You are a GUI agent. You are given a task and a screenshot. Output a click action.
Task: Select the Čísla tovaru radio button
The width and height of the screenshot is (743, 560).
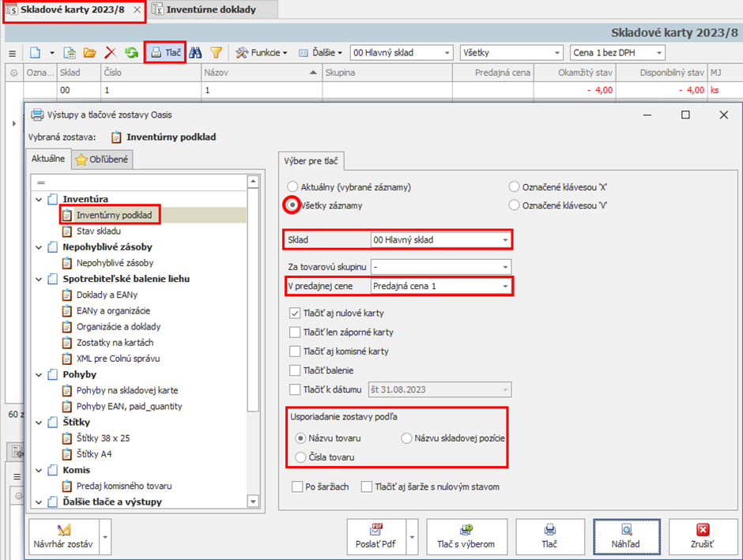pyautogui.click(x=300, y=457)
